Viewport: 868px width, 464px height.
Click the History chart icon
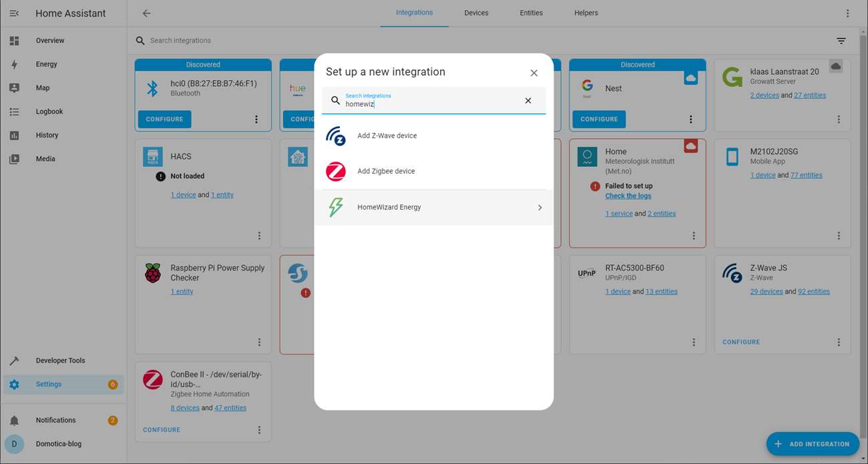click(14, 136)
